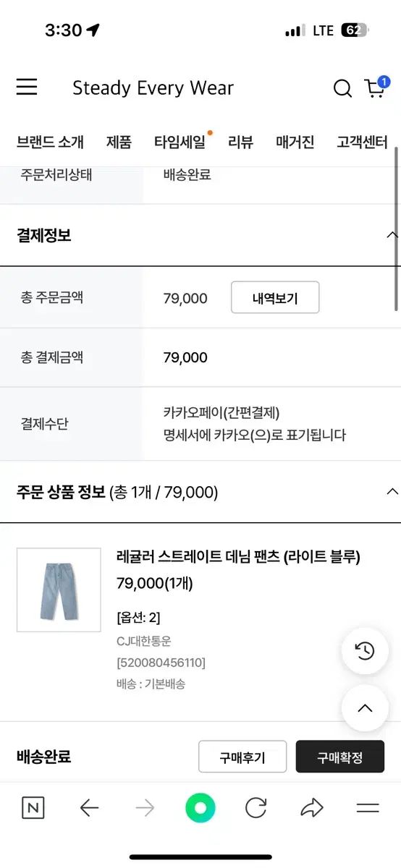The image size is (401, 868).
Task: Click the 구매후기 button
Action: [x=242, y=757]
